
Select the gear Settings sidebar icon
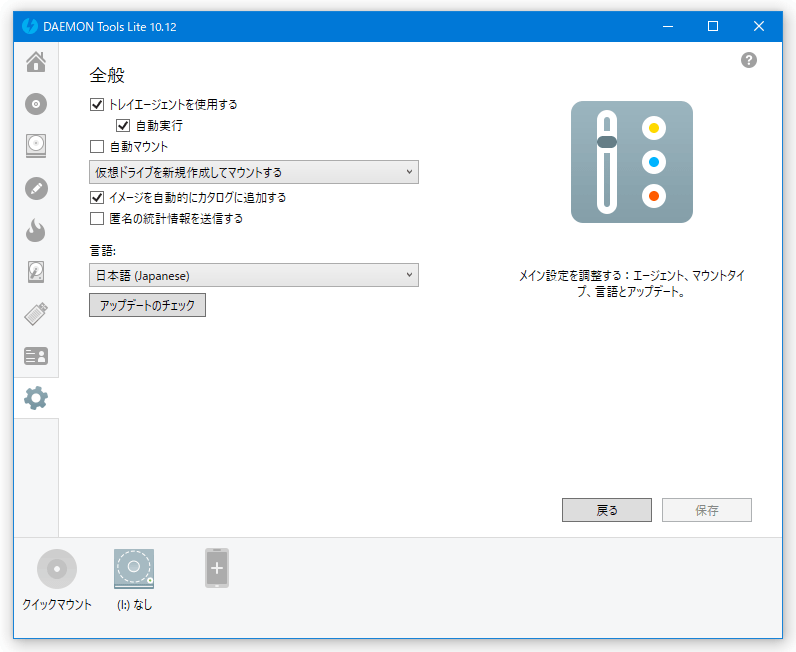click(x=36, y=398)
